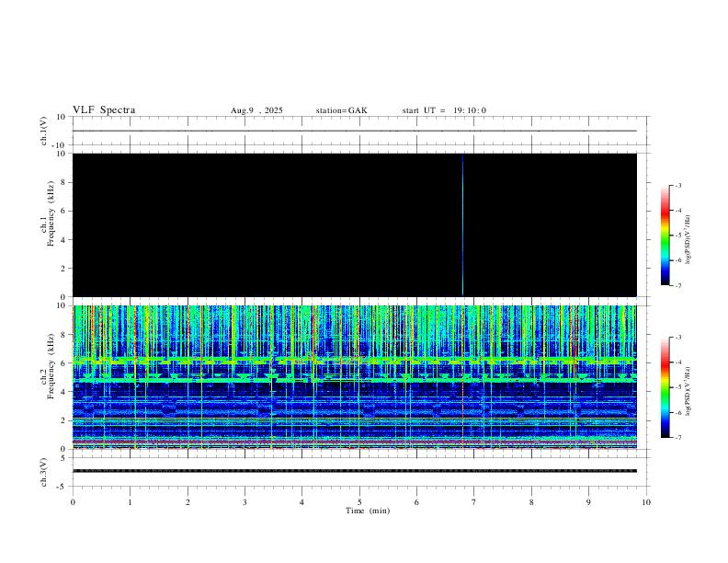Click the Aug.9, 2025 date label
Image resolution: width=728 pixels, height=563 pixels.
coord(256,110)
